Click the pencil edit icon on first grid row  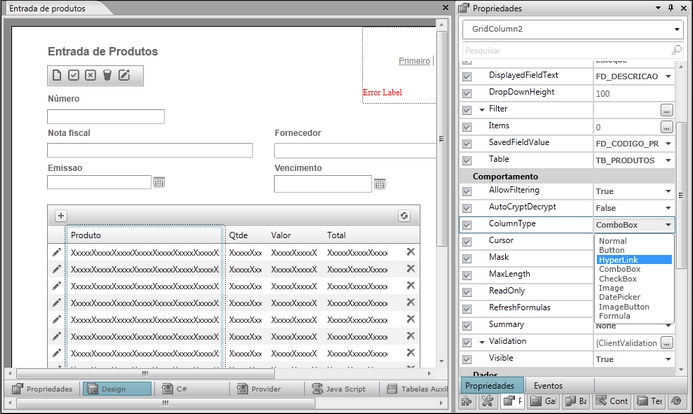(x=57, y=253)
